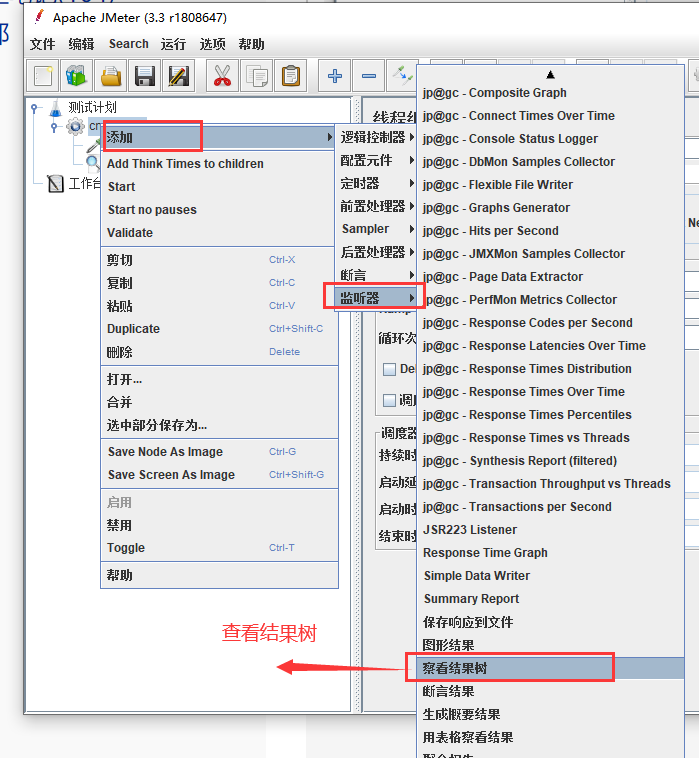This screenshot has width=699, height=758.
Task: Expand the Sampler submenu
Action: [x=376, y=229]
